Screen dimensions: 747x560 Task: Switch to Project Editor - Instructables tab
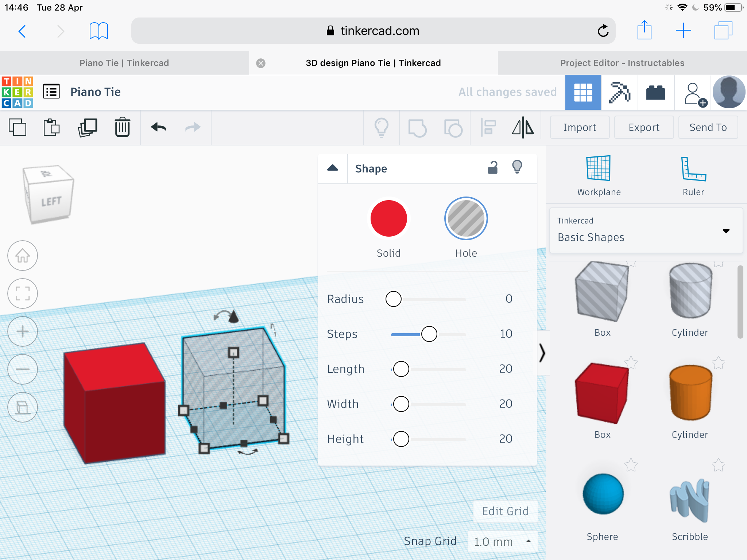(x=622, y=63)
